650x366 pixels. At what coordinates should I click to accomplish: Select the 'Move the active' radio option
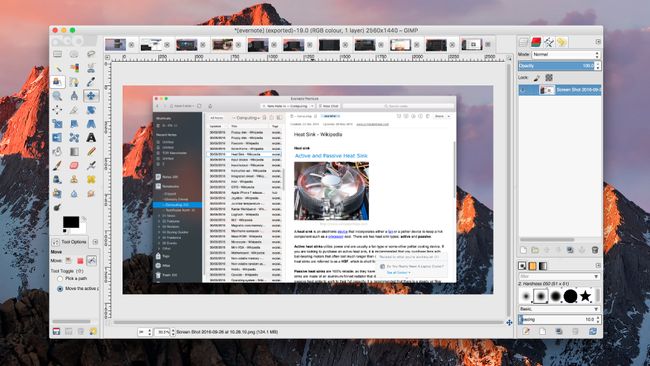[60, 288]
